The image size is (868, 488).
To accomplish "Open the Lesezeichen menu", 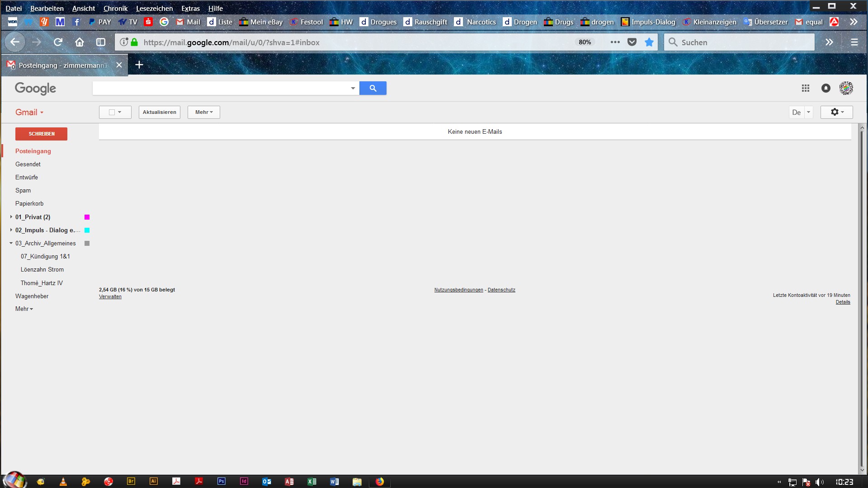I will pos(154,8).
